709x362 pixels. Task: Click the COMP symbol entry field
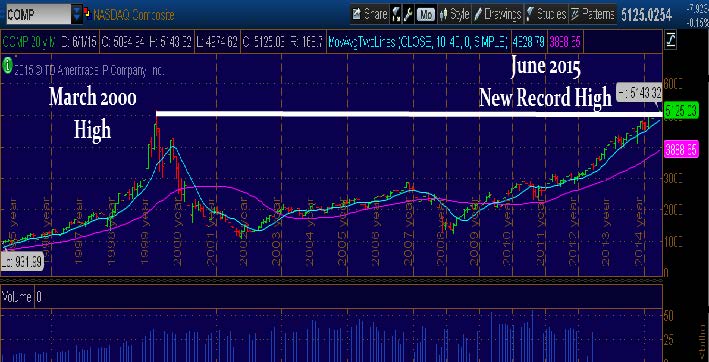pos(37,14)
